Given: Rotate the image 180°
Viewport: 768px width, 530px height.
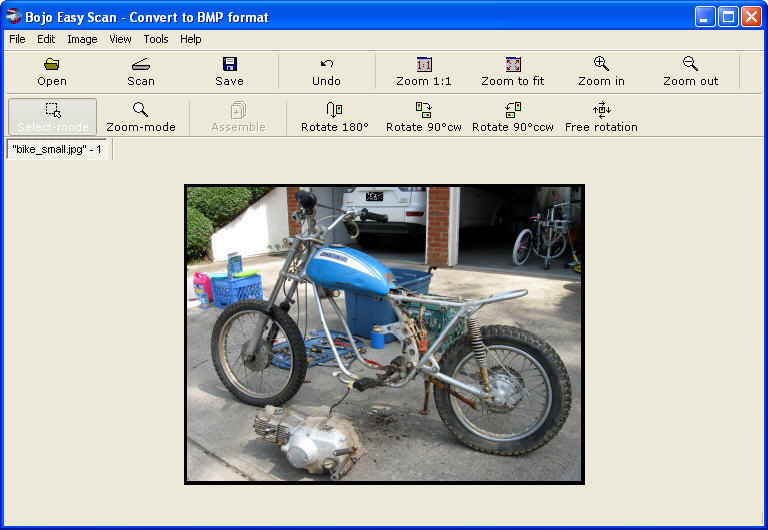Looking at the screenshot, I should (x=335, y=117).
